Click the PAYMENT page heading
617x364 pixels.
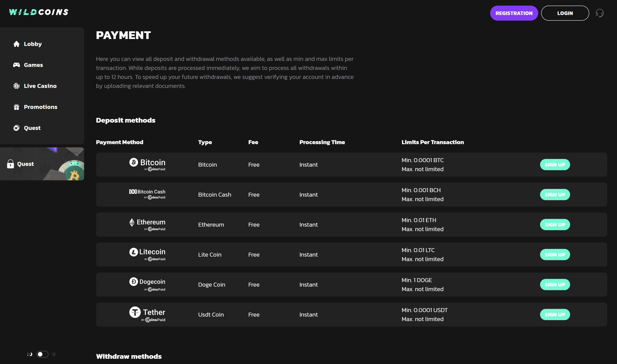(123, 35)
